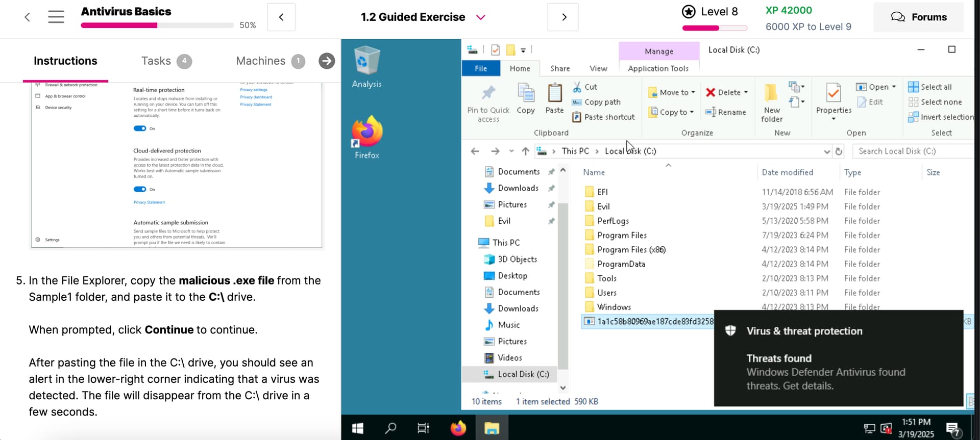Open the Windows Start menu
Screen dimensions: 980x440
(358, 428)
